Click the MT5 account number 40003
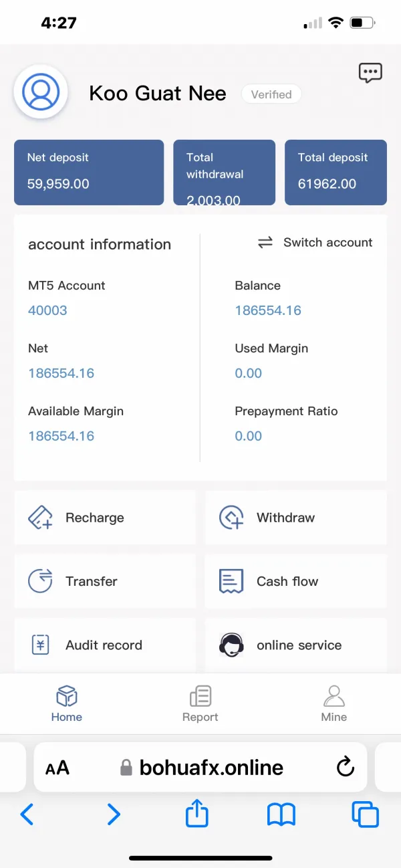401x868 pixels. [x=47, y=310]
